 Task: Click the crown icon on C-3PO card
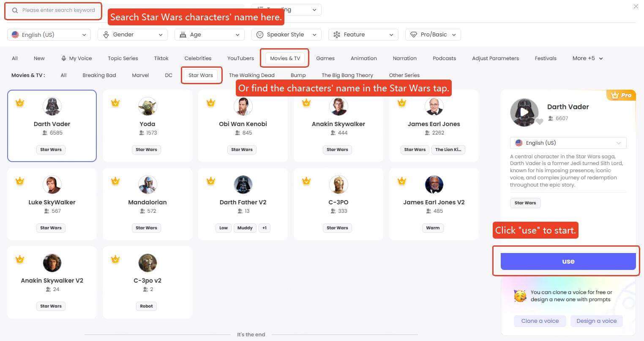point(306,181)
